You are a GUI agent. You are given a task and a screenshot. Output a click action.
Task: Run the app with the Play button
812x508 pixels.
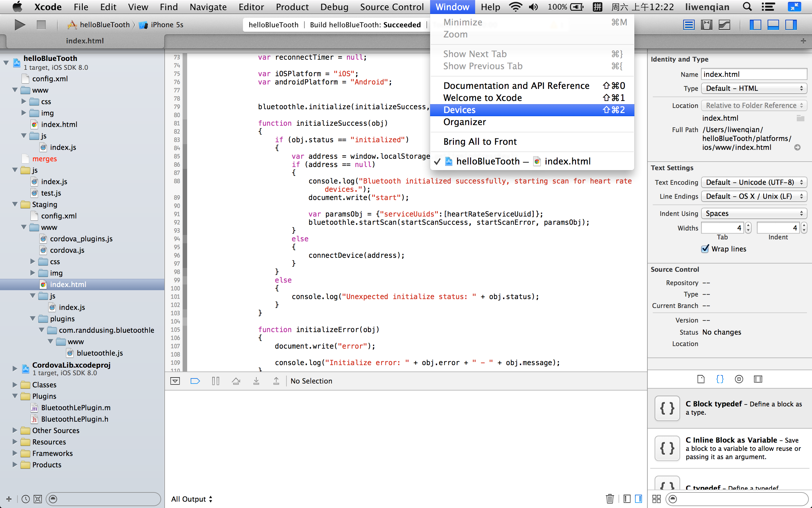[x=20, y=24]
